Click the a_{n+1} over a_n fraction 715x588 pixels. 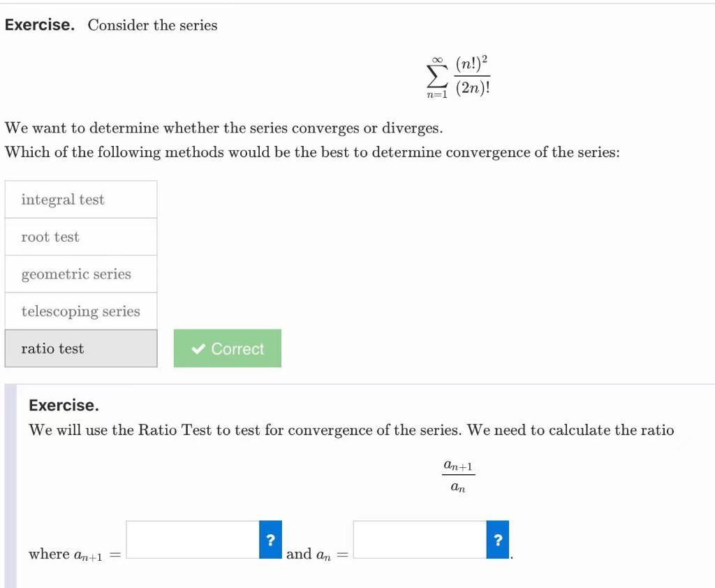[x=458, y=476]
